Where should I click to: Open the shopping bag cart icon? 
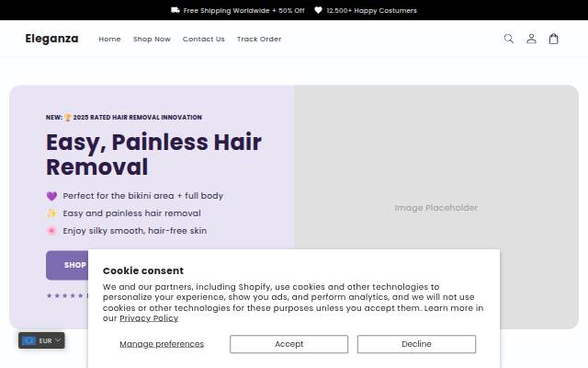tap(553, 39)
